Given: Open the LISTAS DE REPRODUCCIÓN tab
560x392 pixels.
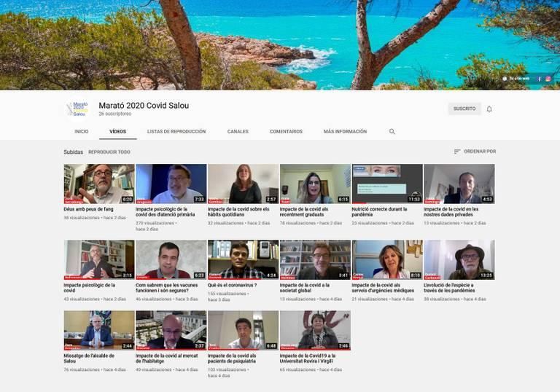Looking at the screenshot, I should [x=176, y=132].
